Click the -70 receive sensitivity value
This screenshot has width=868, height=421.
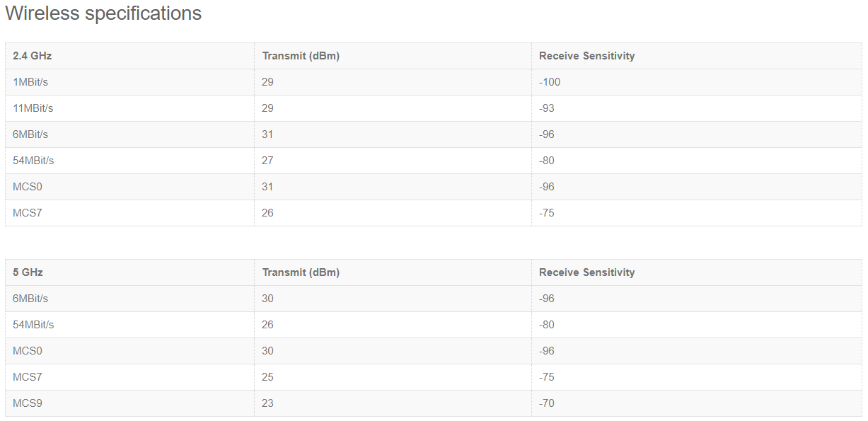547,403
